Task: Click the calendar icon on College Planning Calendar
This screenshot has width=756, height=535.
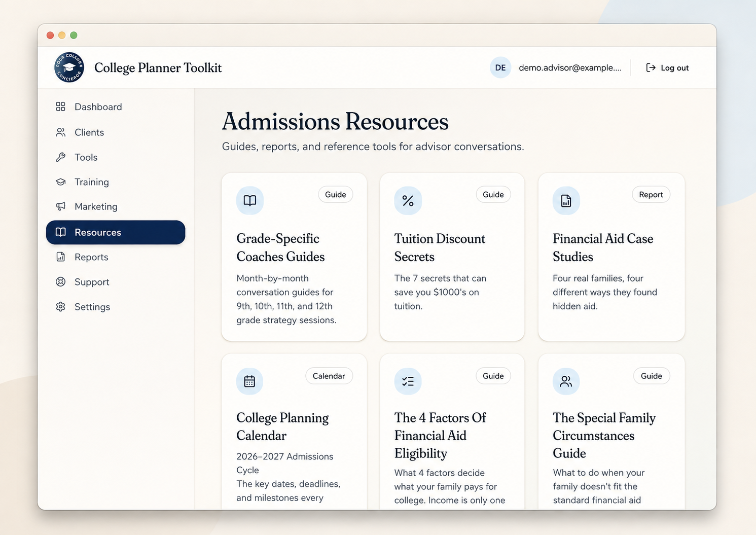Action: 249,381
